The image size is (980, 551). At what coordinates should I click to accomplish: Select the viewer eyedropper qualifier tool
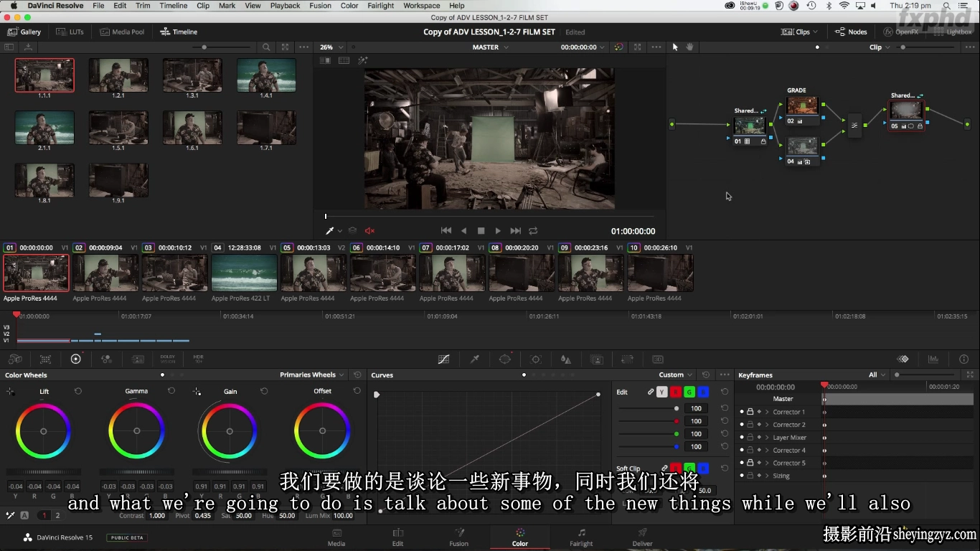pos(330,231)
